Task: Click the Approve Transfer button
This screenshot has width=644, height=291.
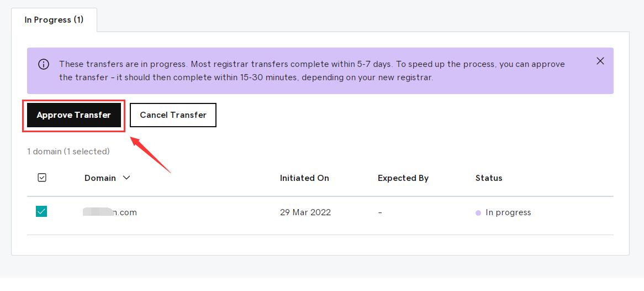Action: 74,115
